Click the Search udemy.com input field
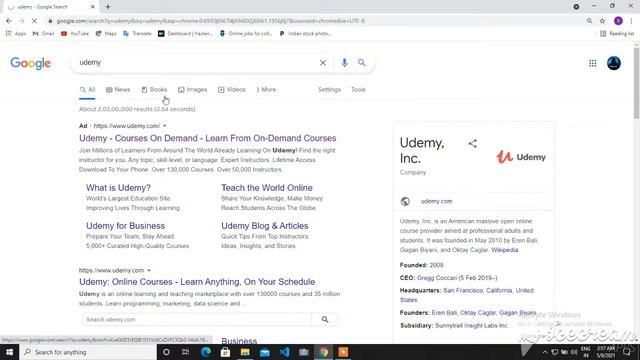 pyautogui.click(x=197, y=320)
